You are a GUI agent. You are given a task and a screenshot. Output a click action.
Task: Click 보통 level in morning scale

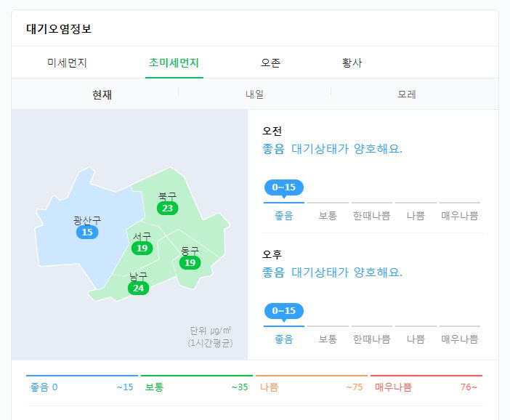[328, 216]
